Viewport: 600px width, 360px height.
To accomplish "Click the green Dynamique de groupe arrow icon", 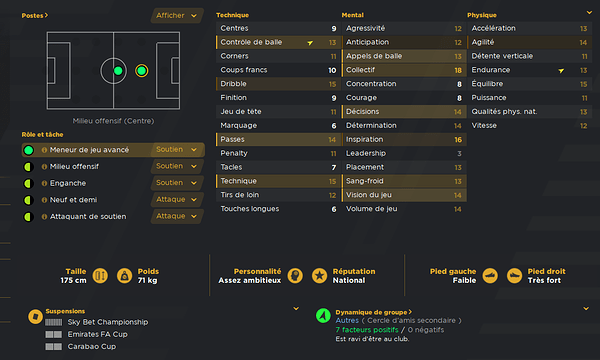I will pyautogui.click(x=323, y=316).
